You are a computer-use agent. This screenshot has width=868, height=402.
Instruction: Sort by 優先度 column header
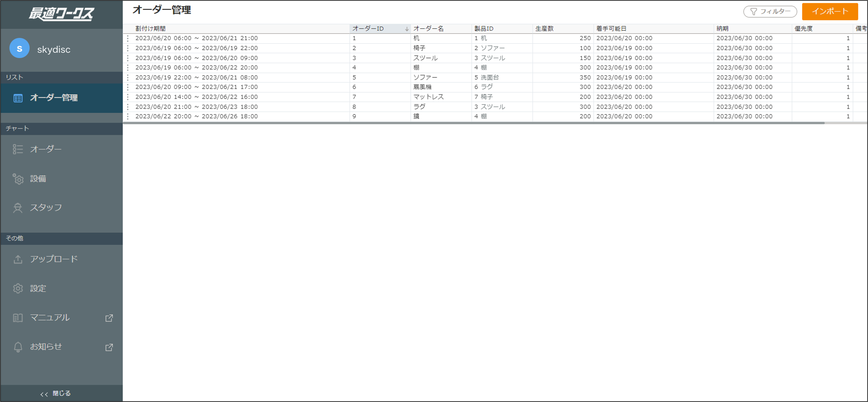tap(822, 29)
